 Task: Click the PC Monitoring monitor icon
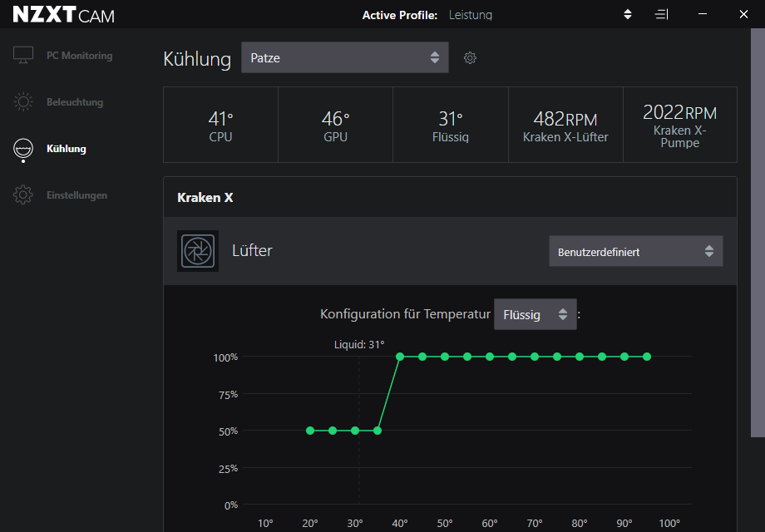click(23, 55)
